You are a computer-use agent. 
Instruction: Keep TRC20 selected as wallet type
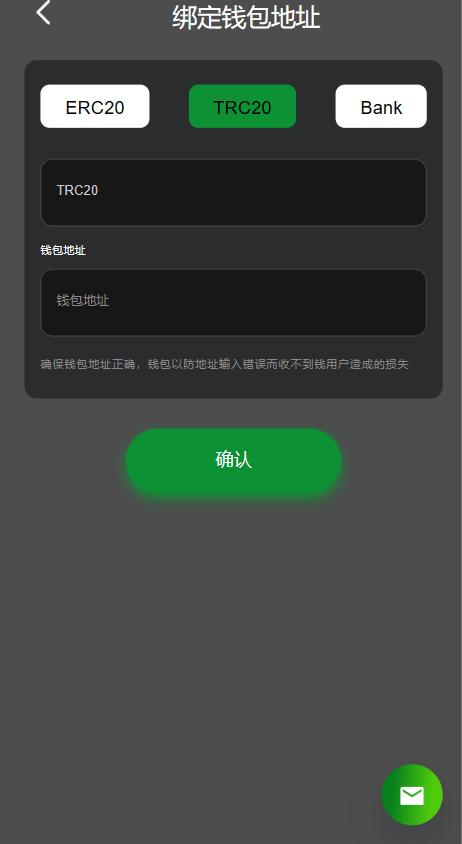[242, 106]
